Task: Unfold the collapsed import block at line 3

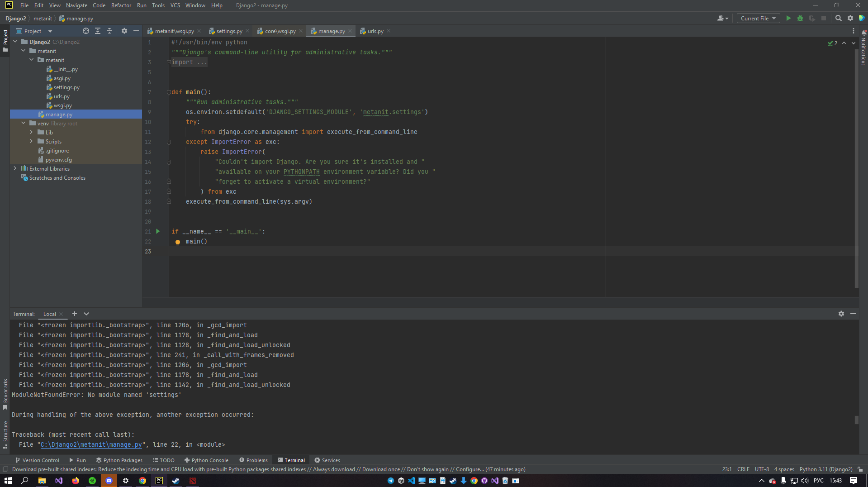Action: pos(169,62)
